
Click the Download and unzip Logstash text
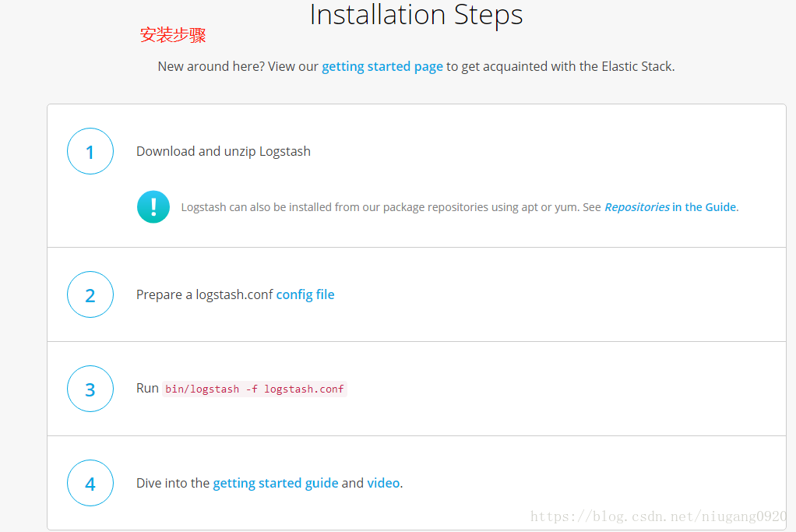coord(224,151)
